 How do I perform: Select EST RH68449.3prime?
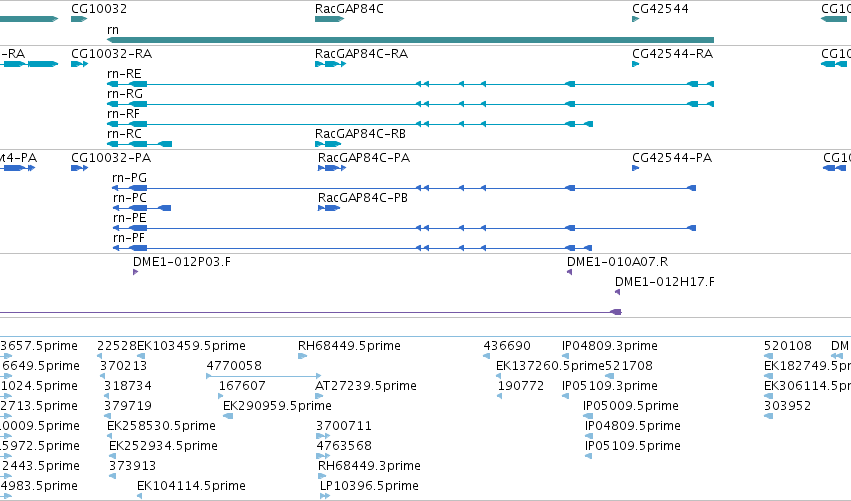pos(369,467)
